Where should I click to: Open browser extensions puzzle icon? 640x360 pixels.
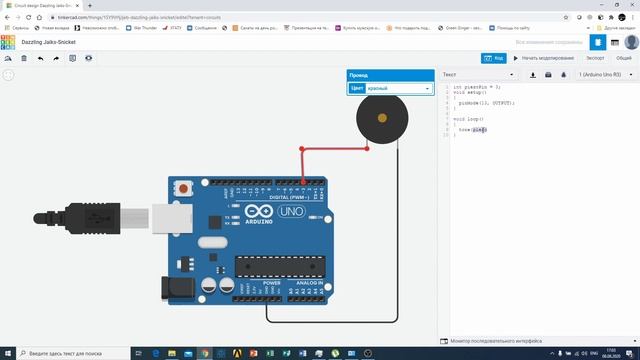pos(611,18)
